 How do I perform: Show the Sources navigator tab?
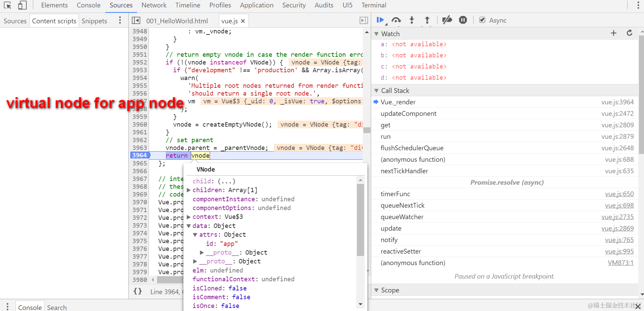pyautogui.click(x=15, y=21)
